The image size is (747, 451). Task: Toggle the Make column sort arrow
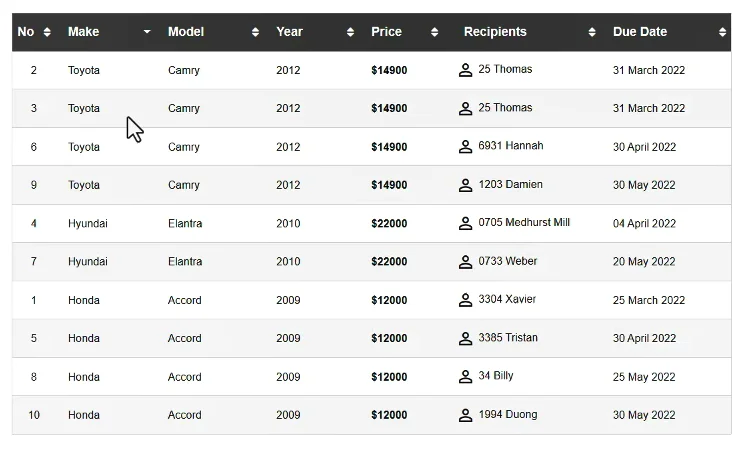point(147,32)
